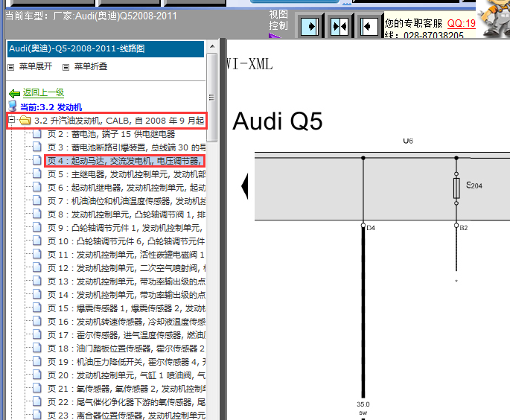Click the QQ:19 customer service link
The image size is (510, 420).
(461, 23)
